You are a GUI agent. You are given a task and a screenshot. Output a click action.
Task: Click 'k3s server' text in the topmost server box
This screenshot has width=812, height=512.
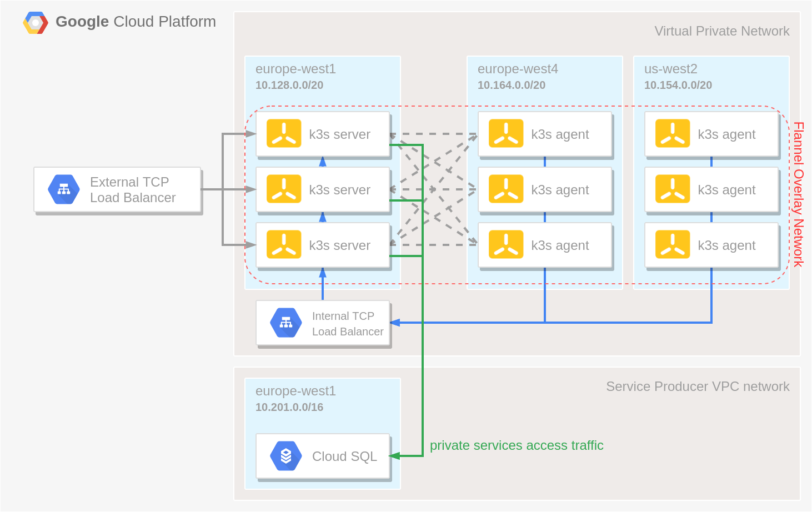coord(339,134)
